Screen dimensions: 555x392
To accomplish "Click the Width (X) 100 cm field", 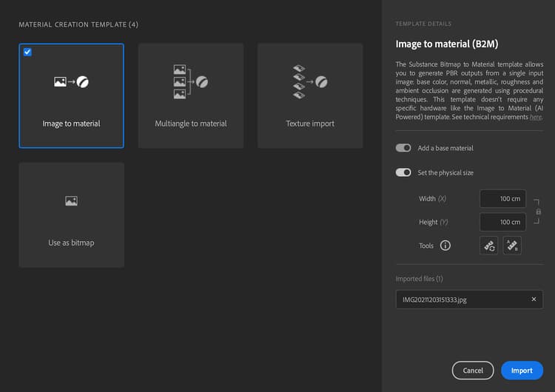I will (502, 198).
